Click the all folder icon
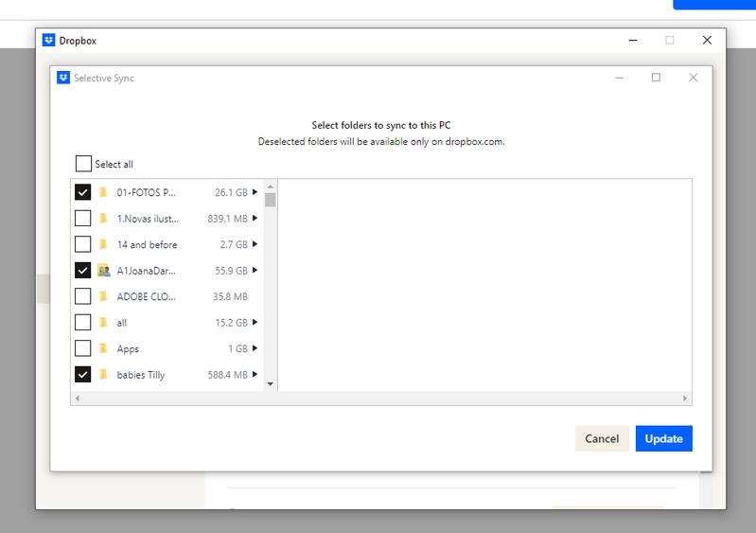This screenshot has width=756, height=533. (x=103, y=323)
